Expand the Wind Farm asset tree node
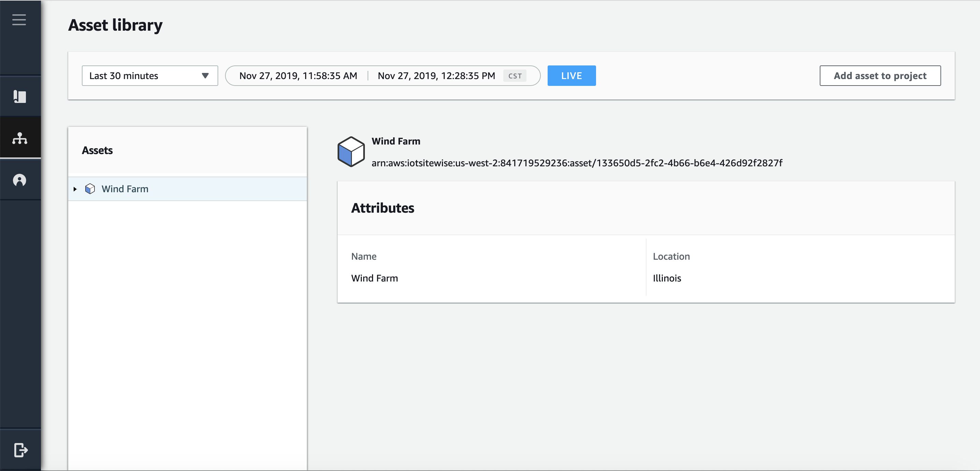Screen dimensions: 980x471 (75, 189)
